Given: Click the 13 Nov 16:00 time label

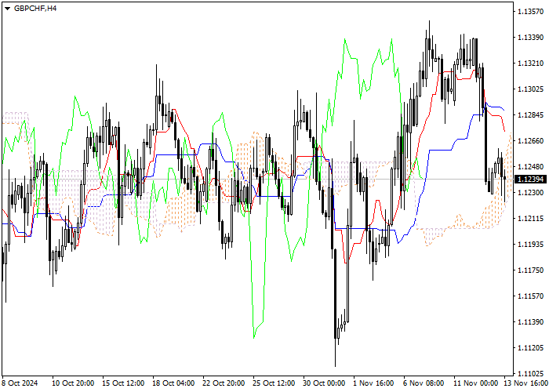Looking at the screenshot, I should point(526,383).
